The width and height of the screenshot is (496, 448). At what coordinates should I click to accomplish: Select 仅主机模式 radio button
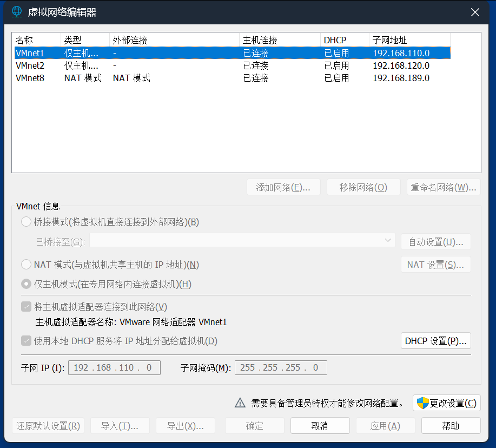pyautogui.click(x=26, y=284)
